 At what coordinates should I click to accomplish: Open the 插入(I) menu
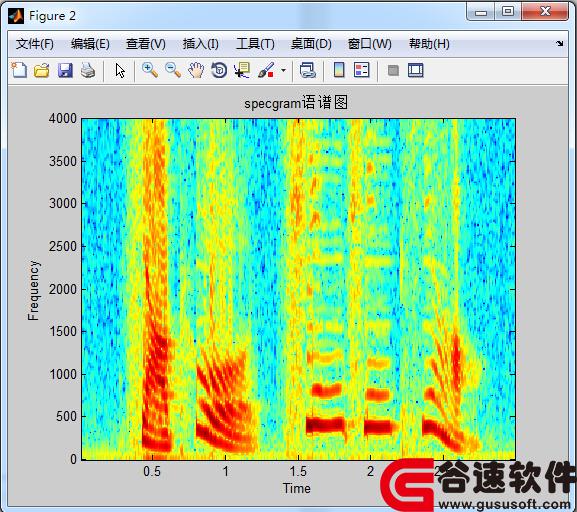[x=201, y=44]
